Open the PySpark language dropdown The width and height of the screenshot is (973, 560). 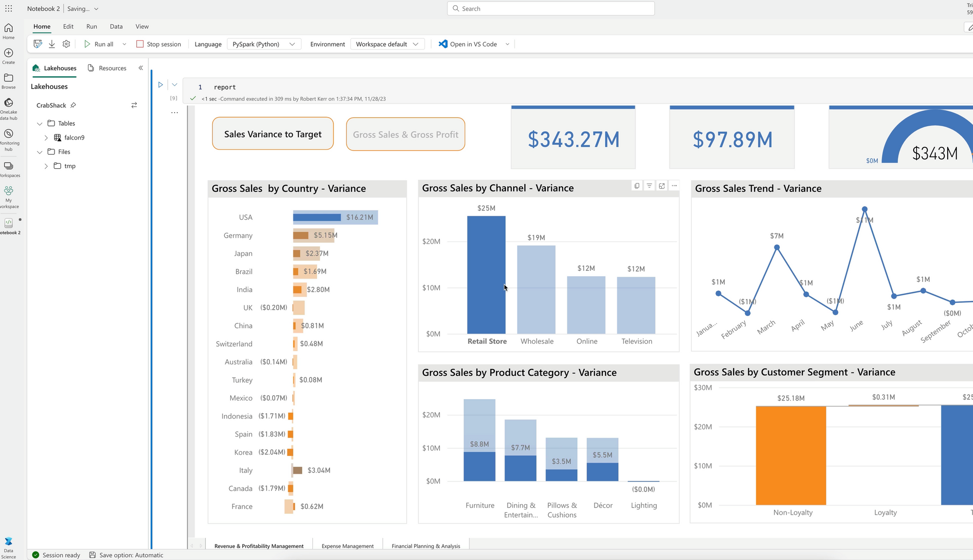point(264,44)
